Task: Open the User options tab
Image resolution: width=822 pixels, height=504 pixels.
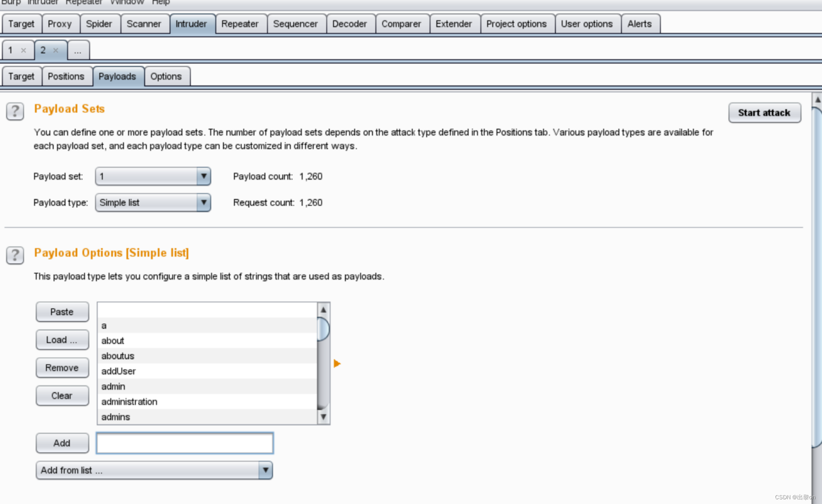Action: pyautogui.click(x=587, y=24)
